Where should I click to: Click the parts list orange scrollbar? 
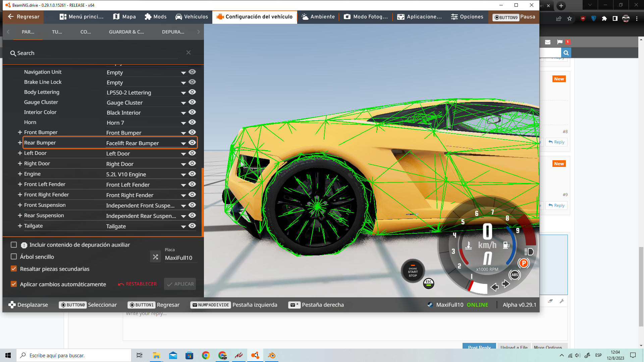click(203, 202)
